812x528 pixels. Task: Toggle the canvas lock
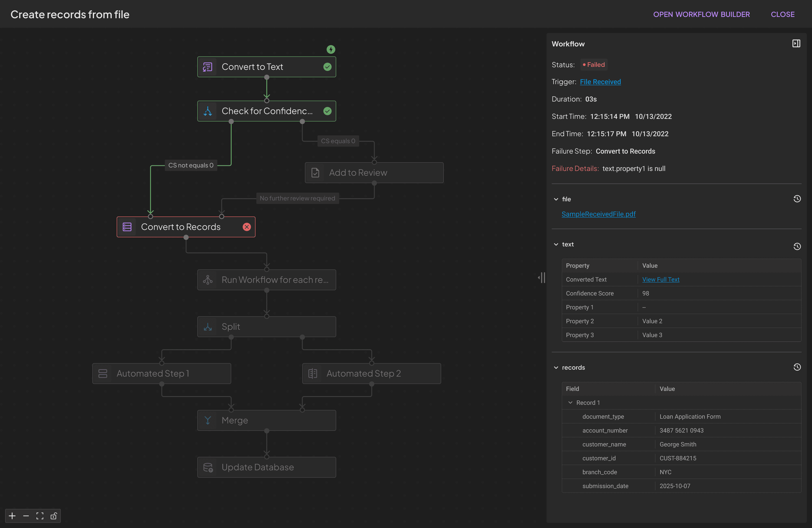54,516
